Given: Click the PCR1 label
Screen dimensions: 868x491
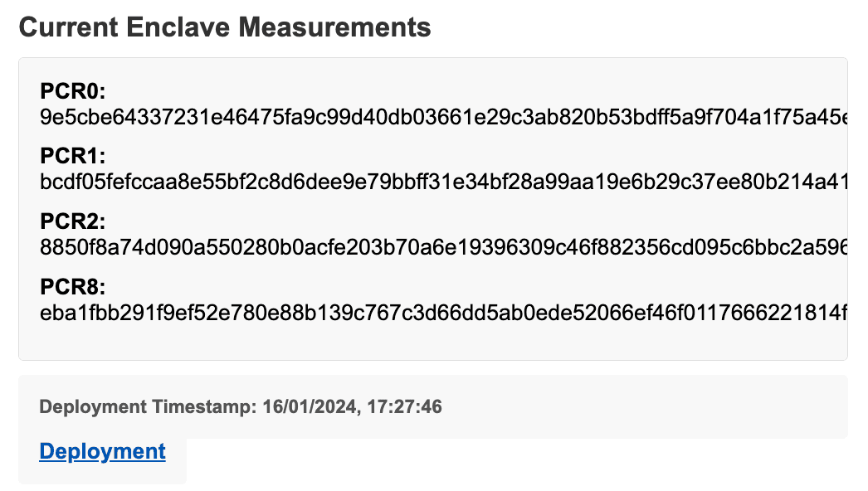Looking at the screenshot, I should pos(73,157).
